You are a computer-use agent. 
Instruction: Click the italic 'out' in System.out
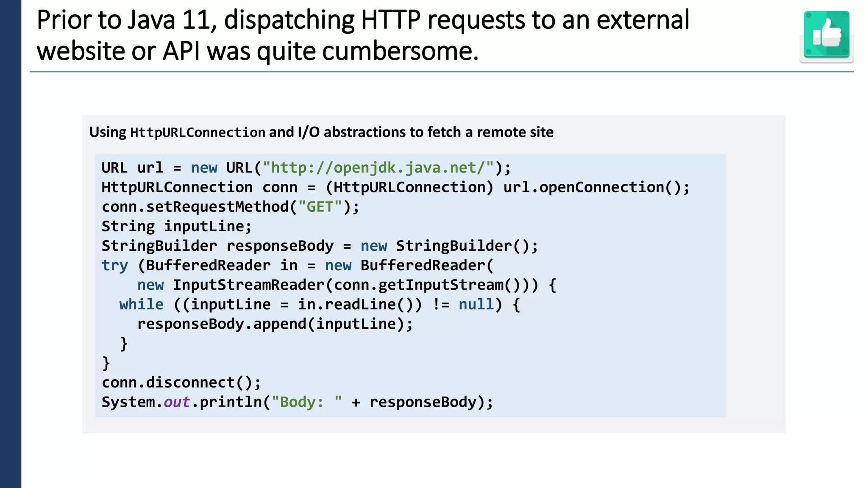177,402
